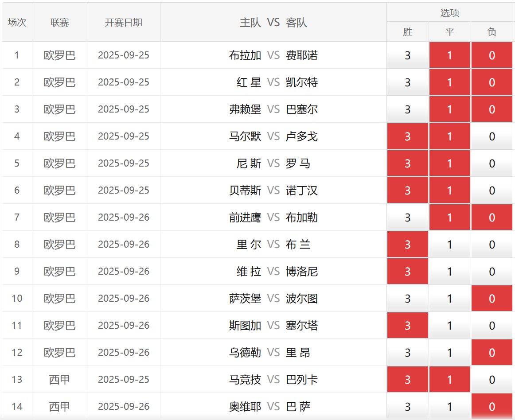
Task: Pick loss option 0 for 维拉 VS 博洛尼
Action: (492, 272)
